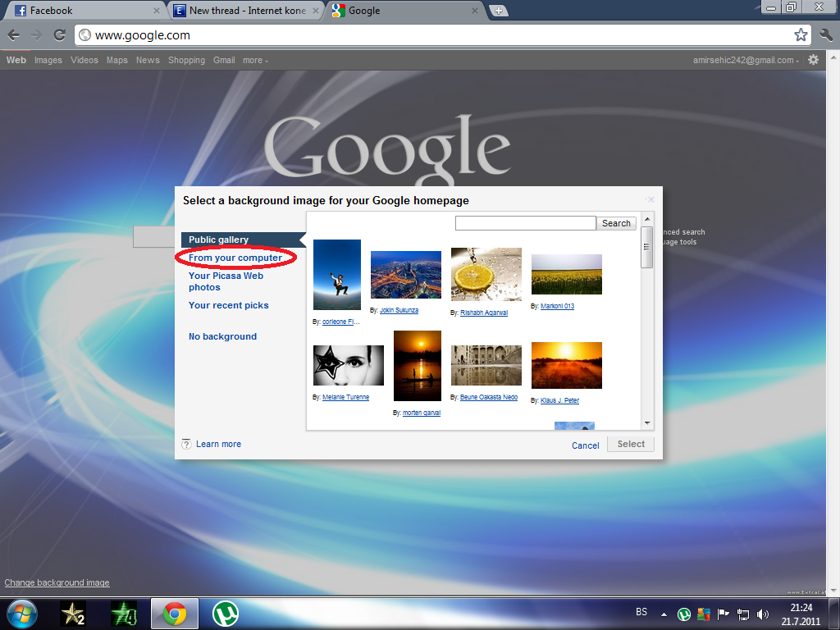Click the back navigation arrow
840x630 pixels.
pos(14,35)
